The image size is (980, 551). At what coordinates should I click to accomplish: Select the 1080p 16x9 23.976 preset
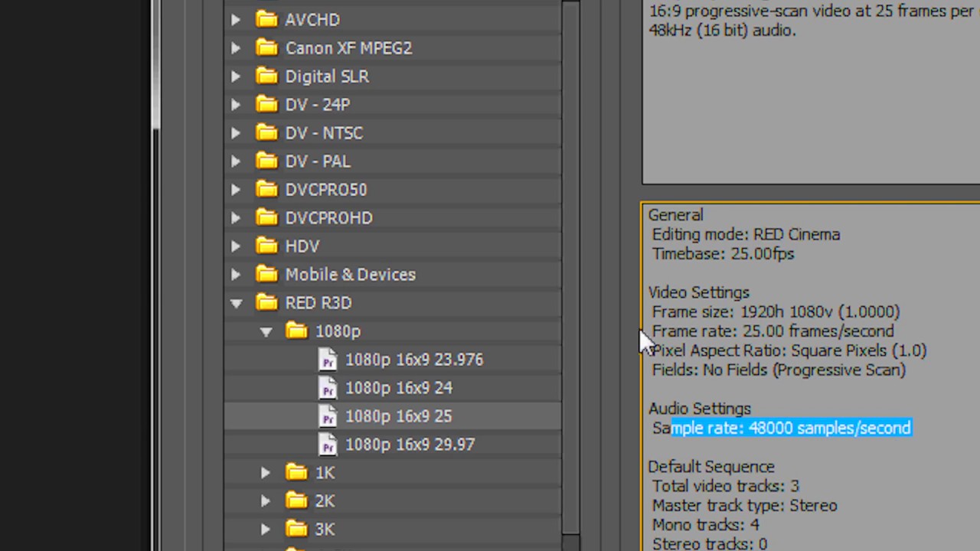pyautogui.click(x=414, y=360)
